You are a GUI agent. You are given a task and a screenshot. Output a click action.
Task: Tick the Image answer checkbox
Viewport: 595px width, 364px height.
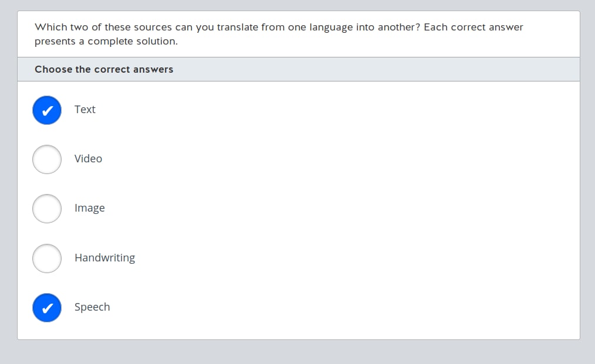point(47,209)
